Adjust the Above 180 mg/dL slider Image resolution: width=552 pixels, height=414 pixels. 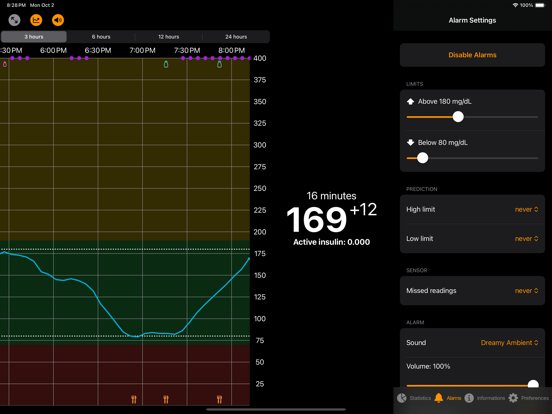coord(458,117)
